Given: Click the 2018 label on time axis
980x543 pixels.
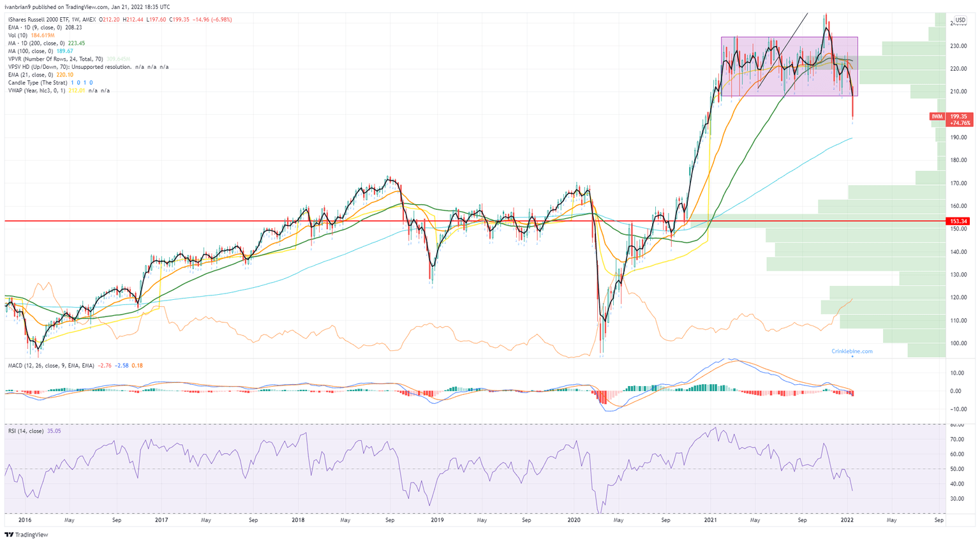Looking at the screenshot, I should [298, 520].
